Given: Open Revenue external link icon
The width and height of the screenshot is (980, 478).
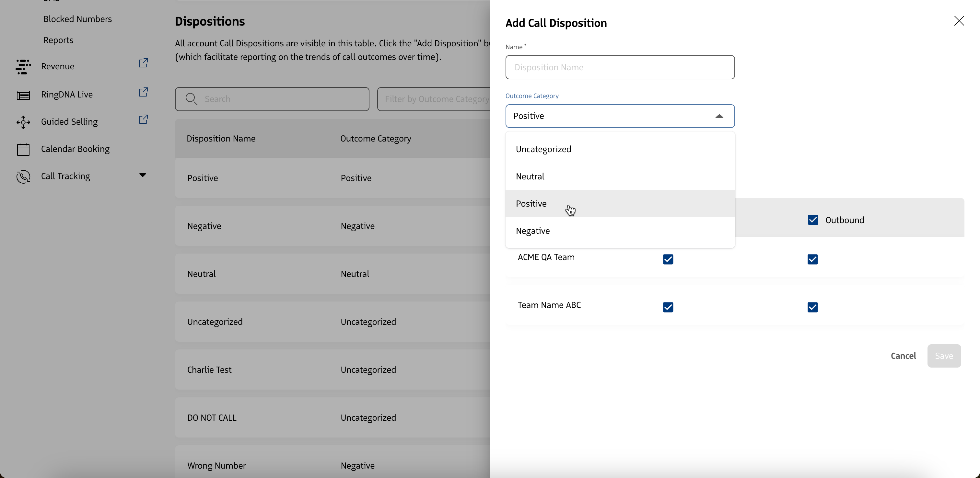Looking at the screenshot, I should pyautogui.click(x=144, y=63).
